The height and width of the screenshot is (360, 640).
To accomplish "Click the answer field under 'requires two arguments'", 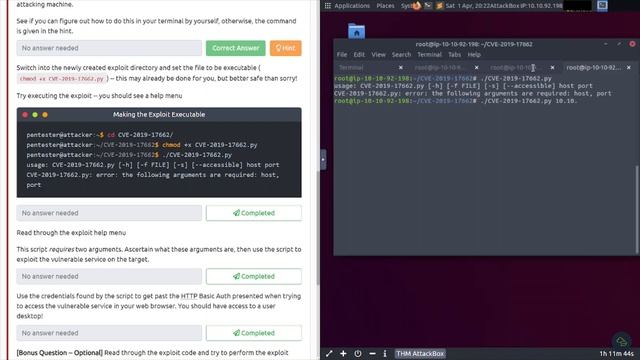I will coord(109,276).
